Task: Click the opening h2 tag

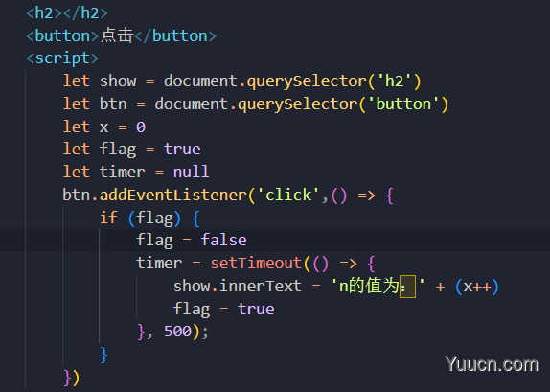Action: [44, 13]
